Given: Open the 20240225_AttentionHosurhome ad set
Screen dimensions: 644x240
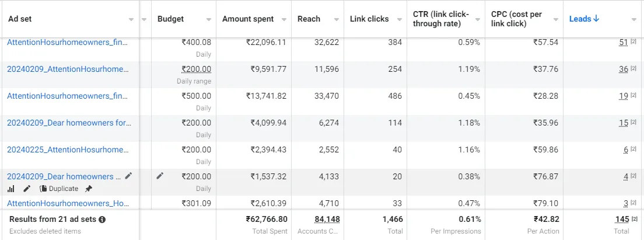Looking at the screenshot, I should pos(68,149).
